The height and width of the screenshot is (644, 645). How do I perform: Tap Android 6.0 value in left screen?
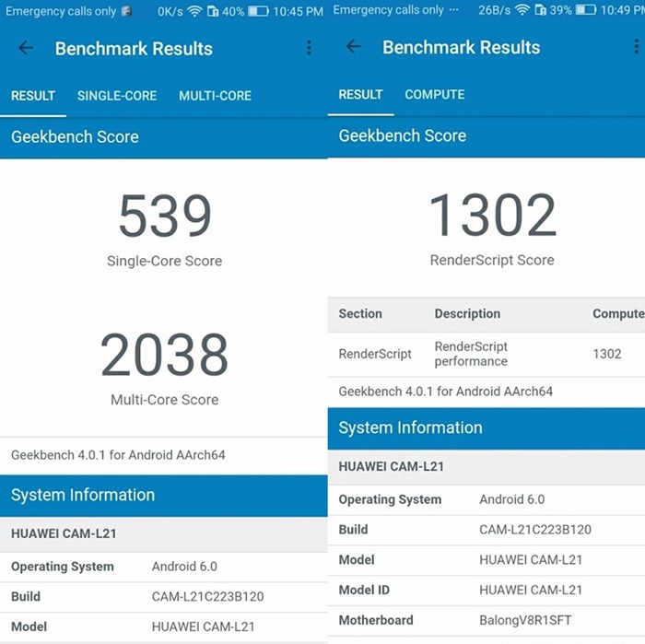(184, 567)
